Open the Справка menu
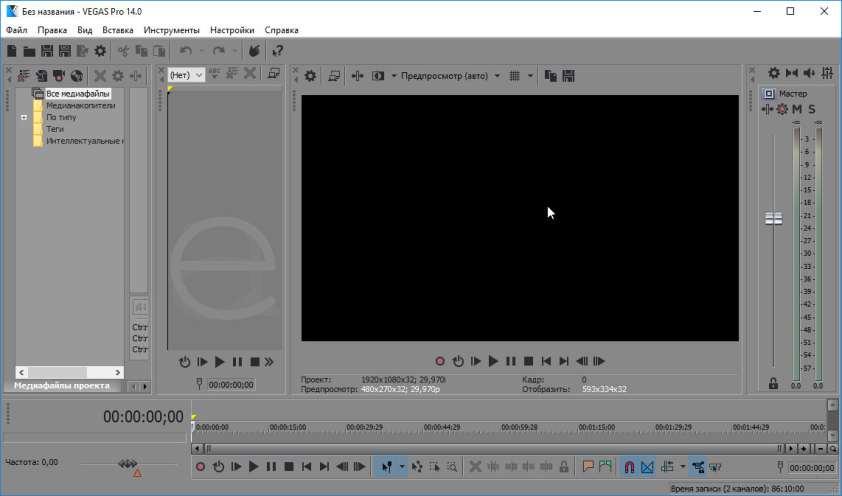This screenshot has height=496, width=842. click(x=281, y=30)
